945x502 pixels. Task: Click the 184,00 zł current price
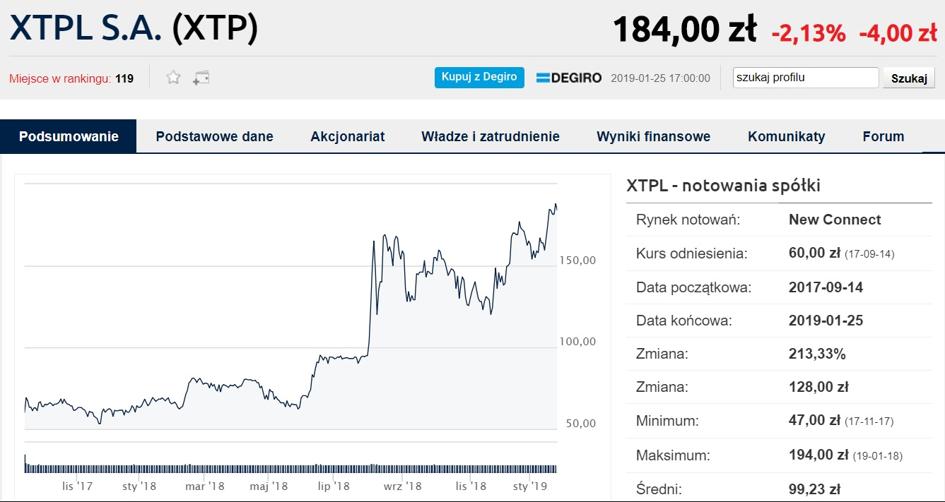[685, 30]
